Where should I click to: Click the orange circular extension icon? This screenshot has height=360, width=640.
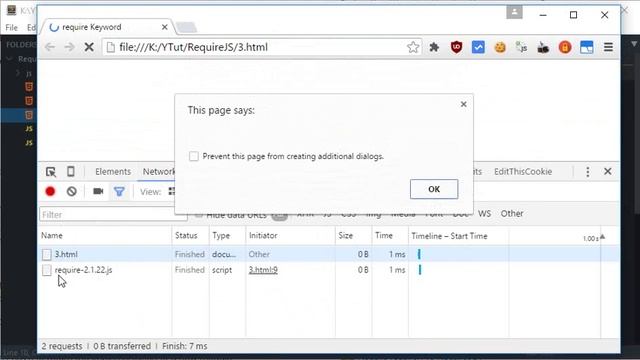(x=565, y=47)
